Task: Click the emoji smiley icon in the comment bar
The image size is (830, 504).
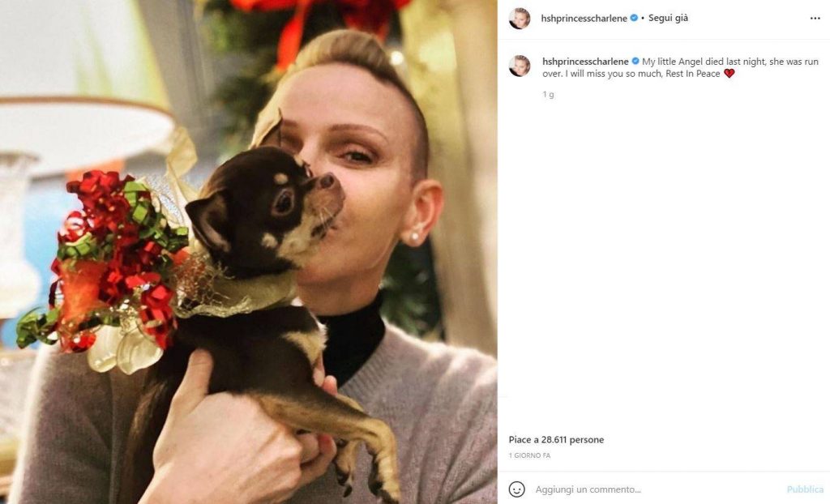Action: click(x=516, y=489)
